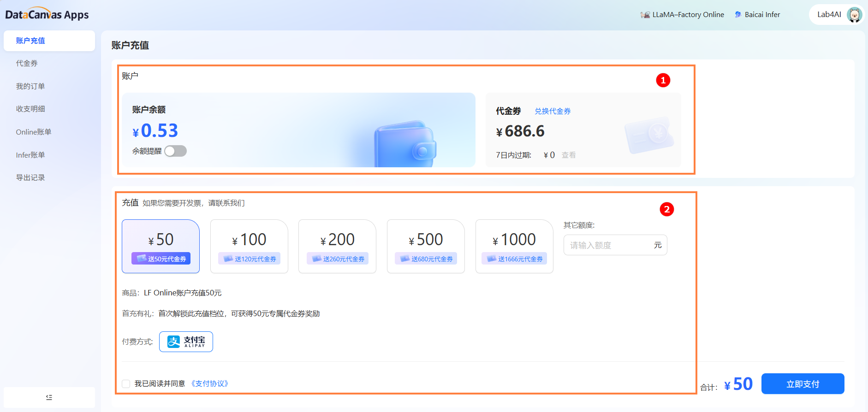Viewport: 868px width, 412px height.
Task: Toggle the 余额提醒 balance reminder switch
Action: pos(176,151)
